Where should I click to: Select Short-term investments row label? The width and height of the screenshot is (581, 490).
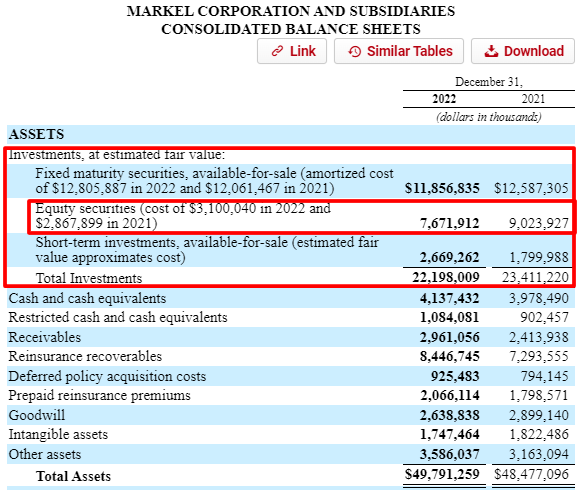click(x=207, y=250)
